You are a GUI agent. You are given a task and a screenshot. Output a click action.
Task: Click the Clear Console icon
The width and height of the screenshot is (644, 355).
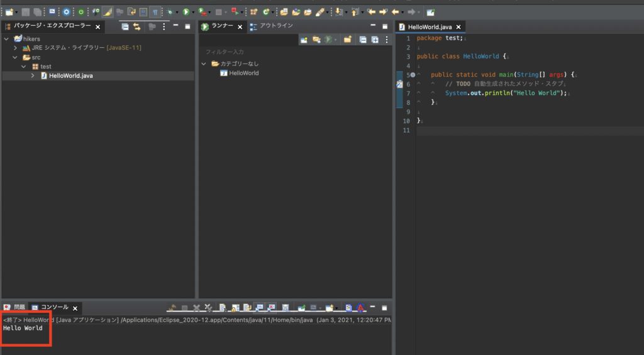coord(222,308)
